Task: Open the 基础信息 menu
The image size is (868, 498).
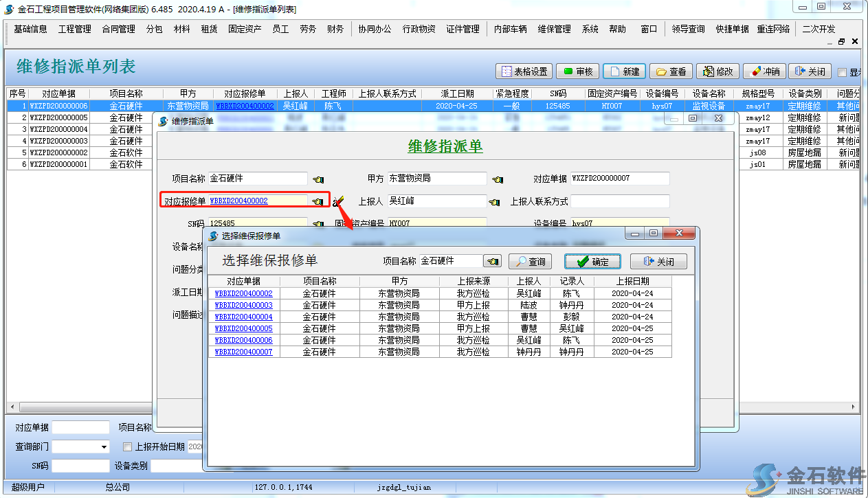Action: [x=31, y=29]
